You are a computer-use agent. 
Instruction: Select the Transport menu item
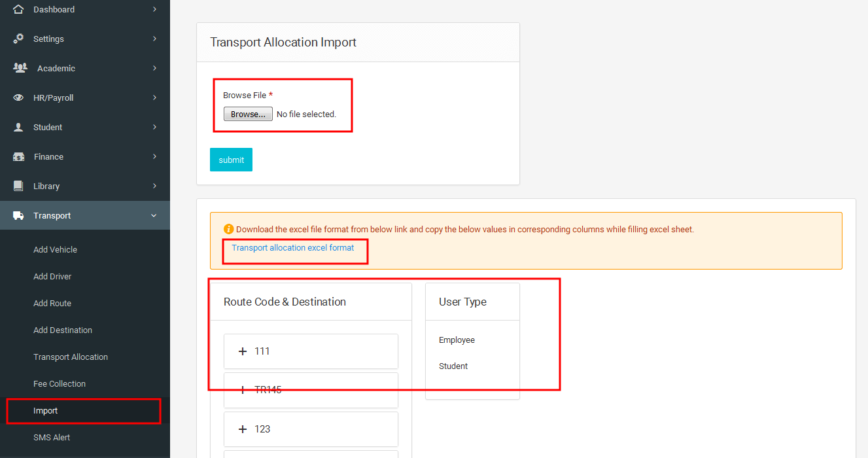[85, 215]
